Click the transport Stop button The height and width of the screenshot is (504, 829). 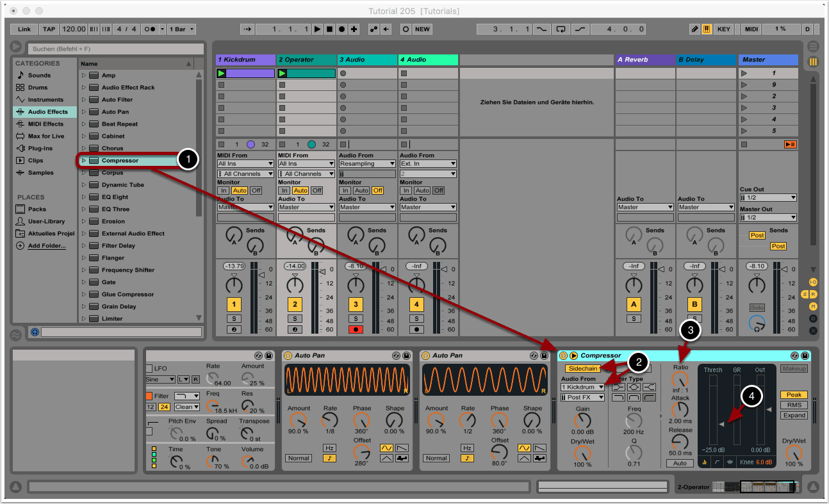[x=329, y=29]
